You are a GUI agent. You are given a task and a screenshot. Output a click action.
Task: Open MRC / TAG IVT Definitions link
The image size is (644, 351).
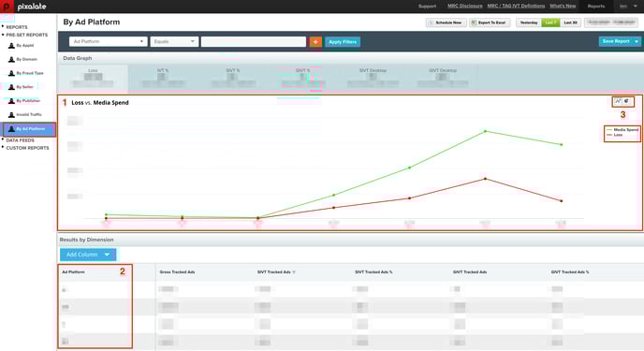click(x=516, y=6)
